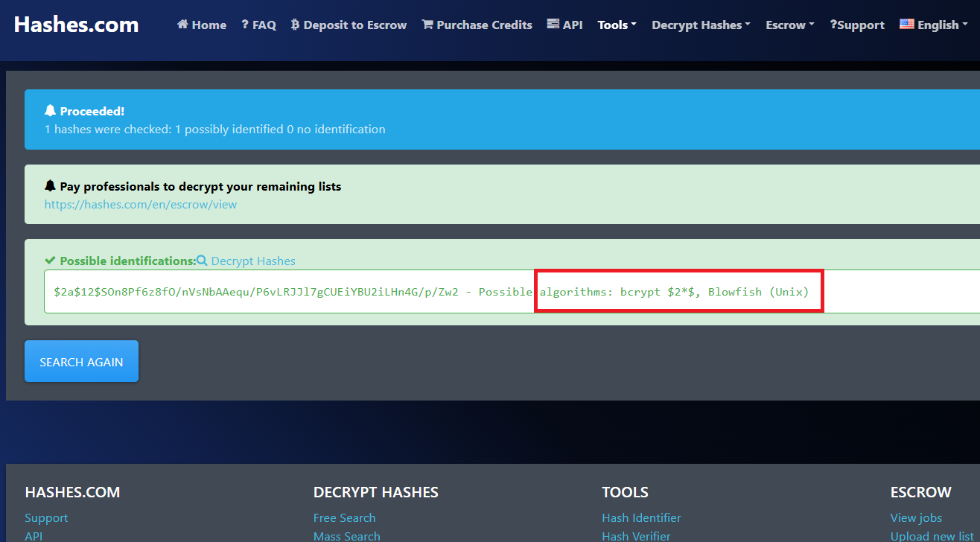Follow the hashes.com/en/escrow/view link
The height and width of the screenshot is (542, 980).
tap(141, 204)
